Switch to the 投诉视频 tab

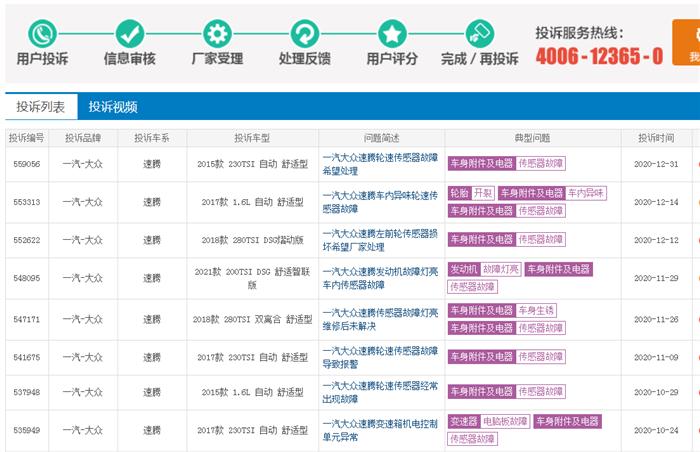(x=113, y=107)
